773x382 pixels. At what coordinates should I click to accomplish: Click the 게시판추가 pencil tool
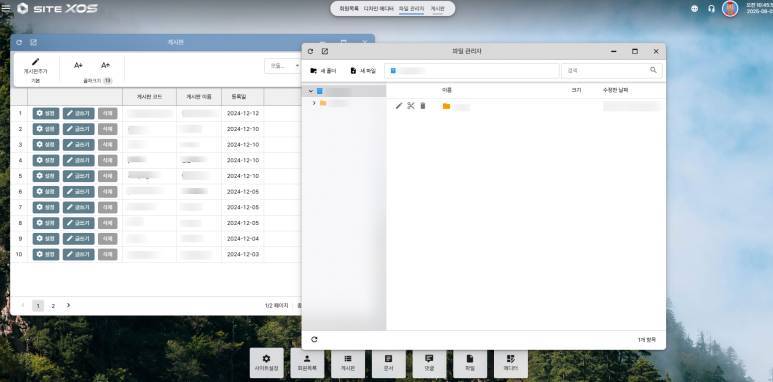[x=35, y=66]
